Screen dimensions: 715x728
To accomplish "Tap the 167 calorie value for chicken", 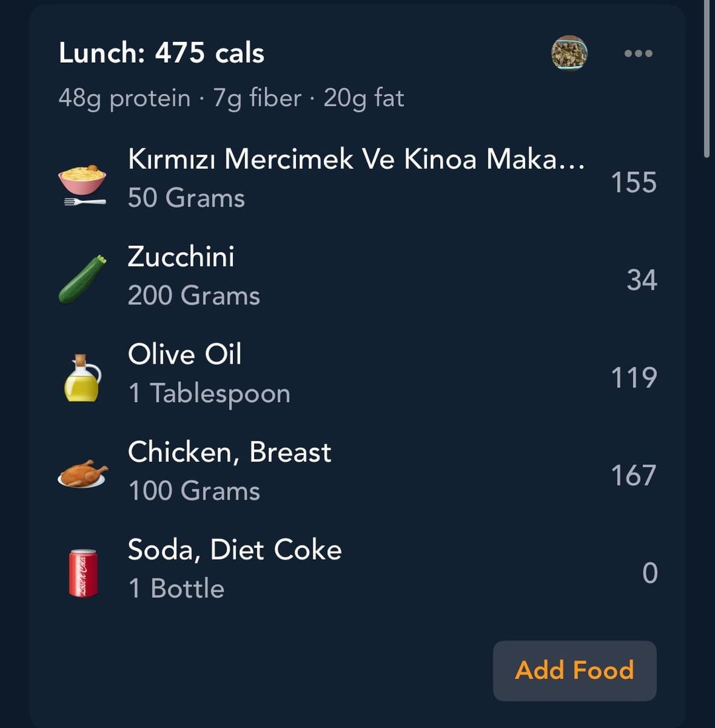I will pos(634,475).
